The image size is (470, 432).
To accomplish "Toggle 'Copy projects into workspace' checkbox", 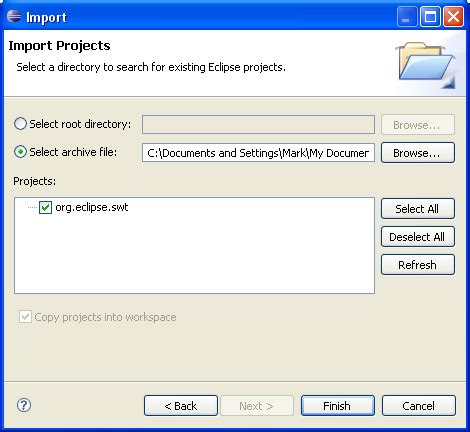I will tap(25, 317).
